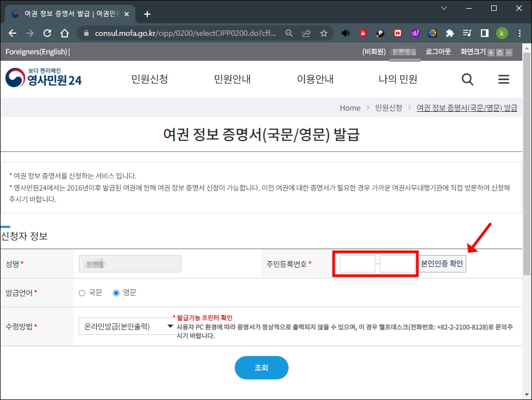Open the Chrome three-dot menu
Screen dimensions: 532x400
tap(520, 33)
